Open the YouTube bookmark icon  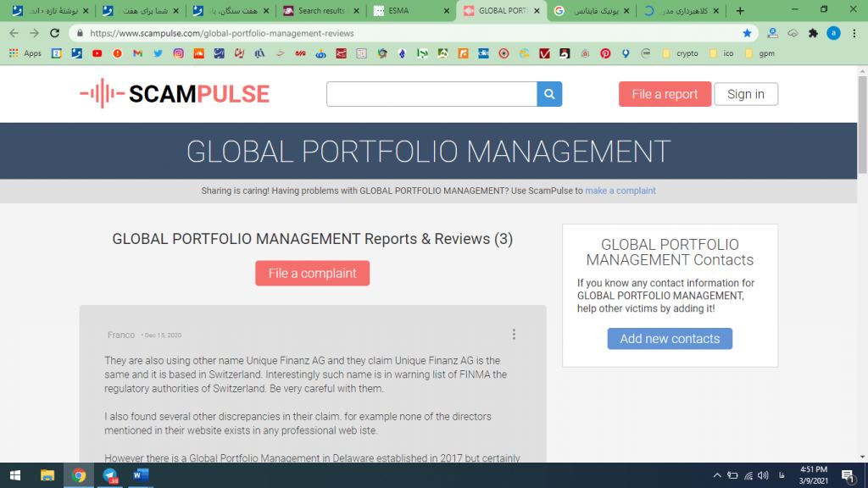pos(97,53)
